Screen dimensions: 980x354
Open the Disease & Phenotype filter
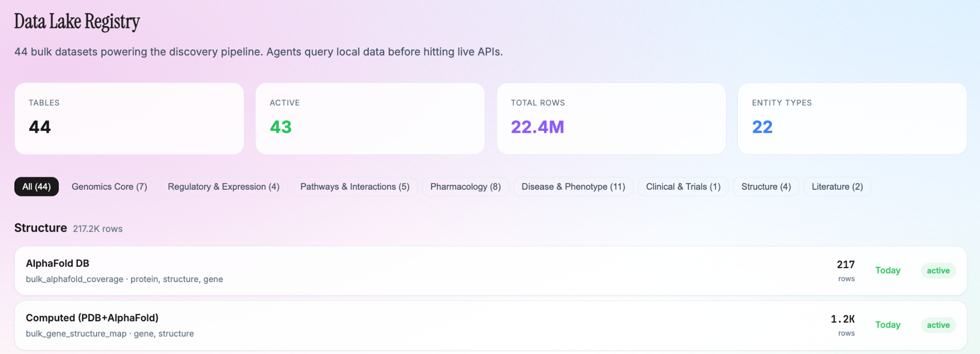(573, 187)
